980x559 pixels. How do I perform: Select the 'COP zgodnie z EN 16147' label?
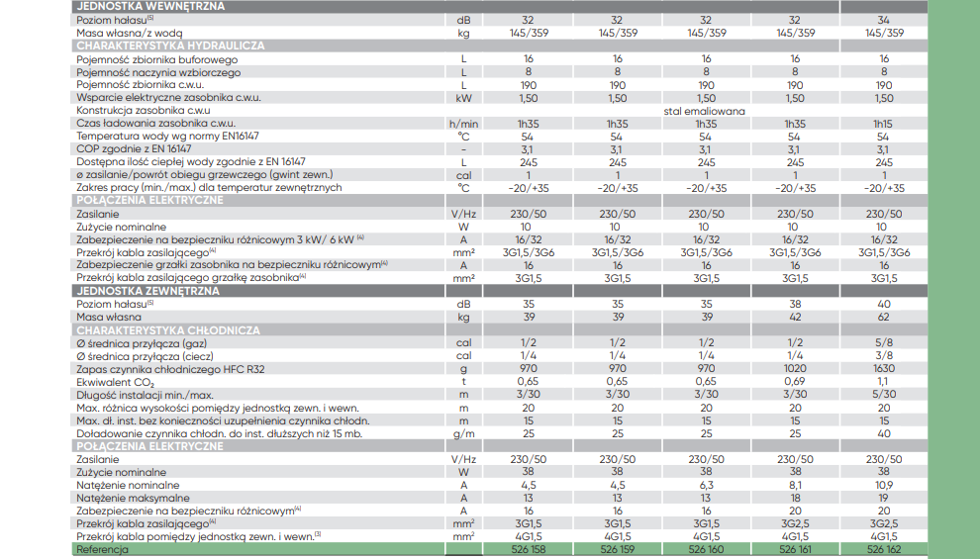pos(134,149)
